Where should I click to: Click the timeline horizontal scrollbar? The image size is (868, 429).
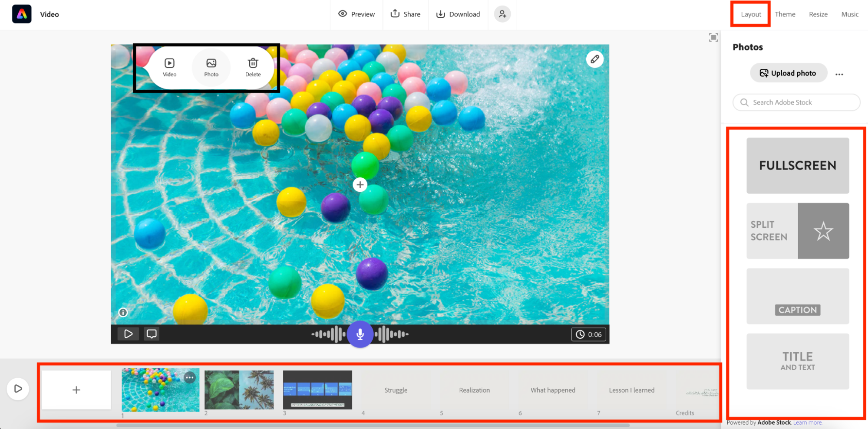[373, 425]
